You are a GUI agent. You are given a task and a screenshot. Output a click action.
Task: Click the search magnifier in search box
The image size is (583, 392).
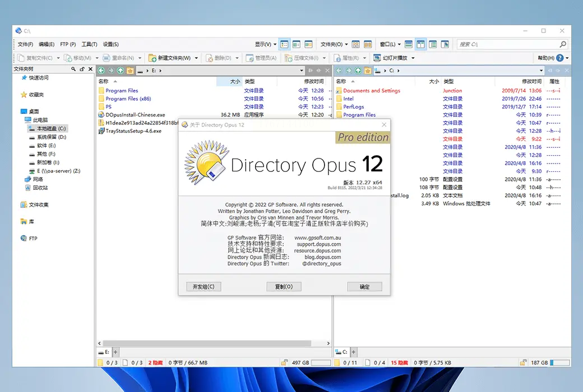(563, 44)
